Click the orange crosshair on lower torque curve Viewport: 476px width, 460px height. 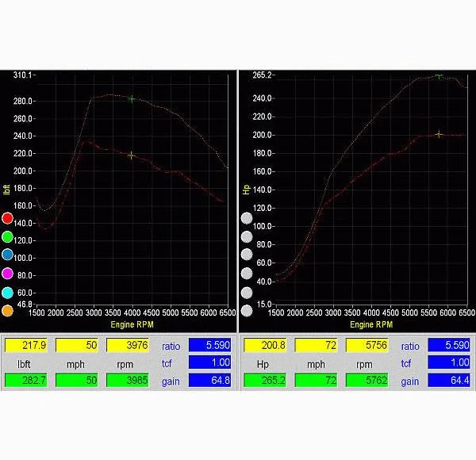(x=132, y=155)
